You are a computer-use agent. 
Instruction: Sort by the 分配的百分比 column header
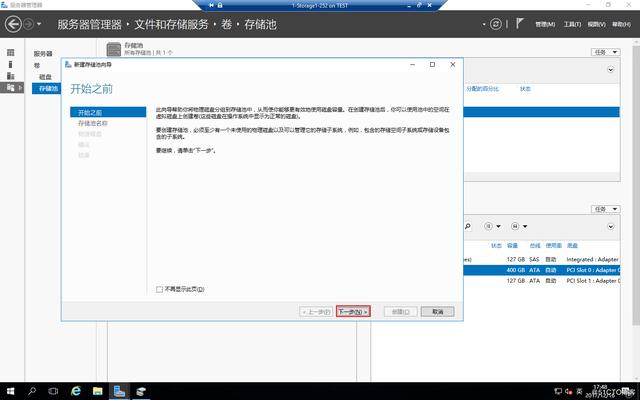(482, 89)
